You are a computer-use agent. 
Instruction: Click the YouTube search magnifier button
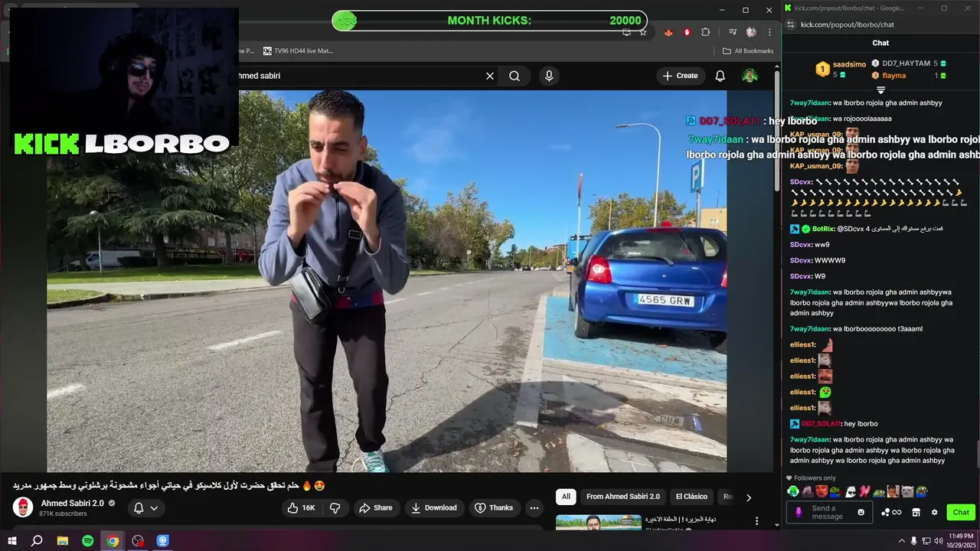pyautogui.click(x=514, y=76)
